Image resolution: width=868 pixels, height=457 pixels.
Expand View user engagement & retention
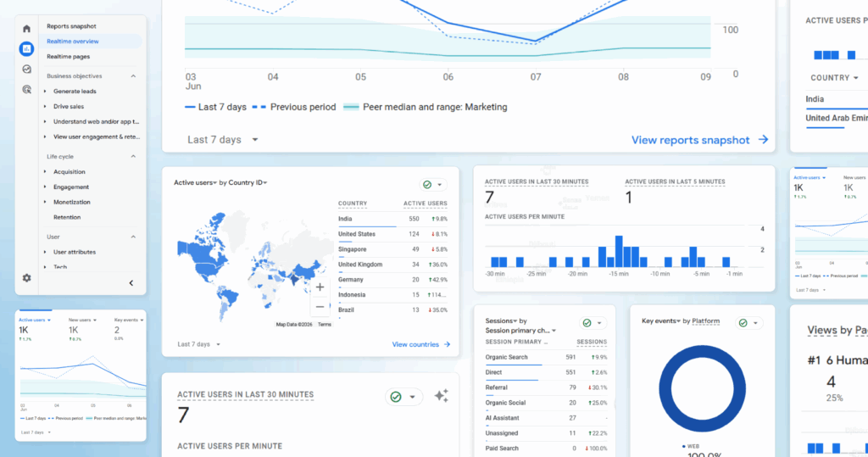[45, 137]
